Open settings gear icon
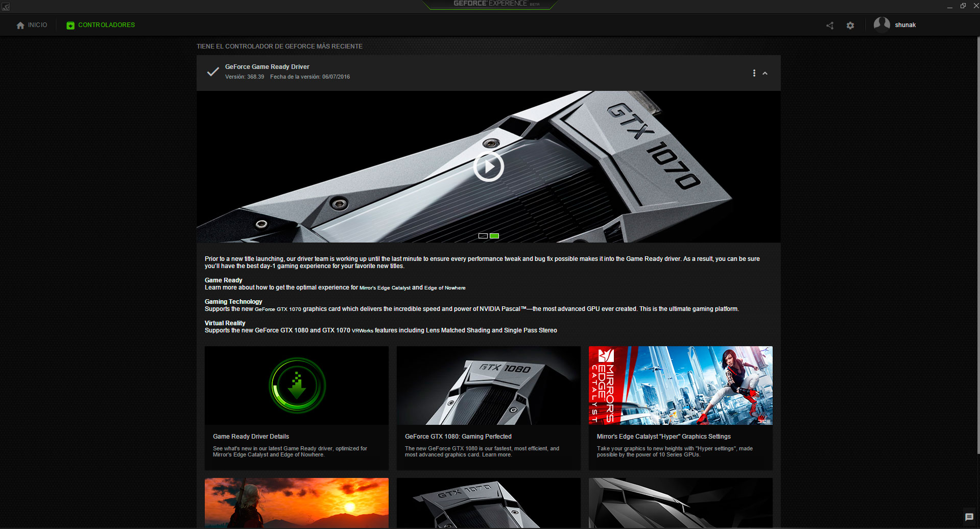 coord(850,26)
